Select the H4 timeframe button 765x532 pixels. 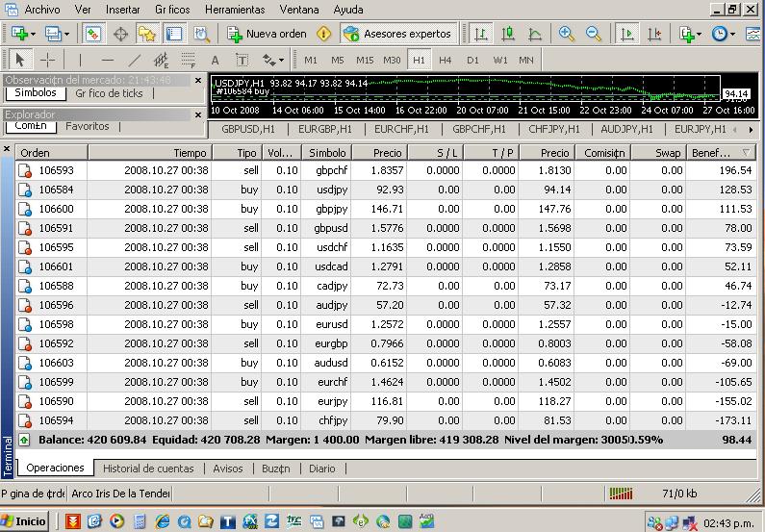tap(446, 60)
